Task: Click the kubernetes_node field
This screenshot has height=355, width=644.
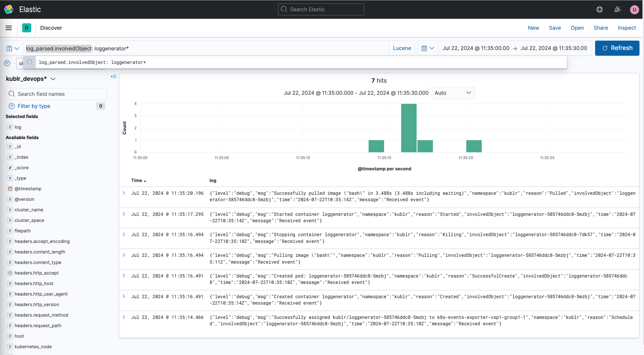Action: tap(33, 347)
